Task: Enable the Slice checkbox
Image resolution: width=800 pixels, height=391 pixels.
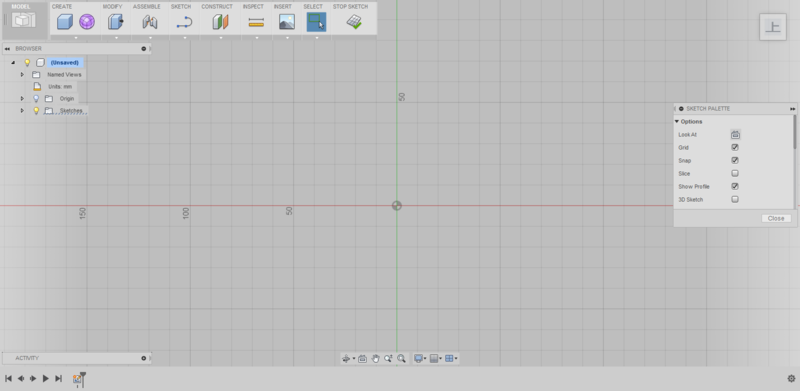Action: pyautogui.click(x=735, y=174)
